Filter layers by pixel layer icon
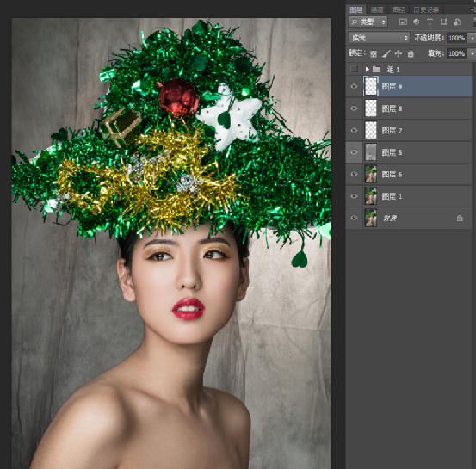Image resolution: width=476 pixels, height=469 pixels. (403, 22)
